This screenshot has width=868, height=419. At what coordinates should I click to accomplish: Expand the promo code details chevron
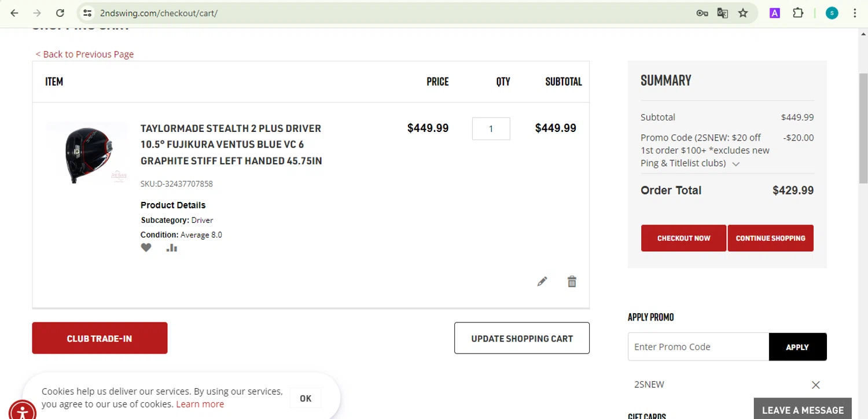click(736, 164)
